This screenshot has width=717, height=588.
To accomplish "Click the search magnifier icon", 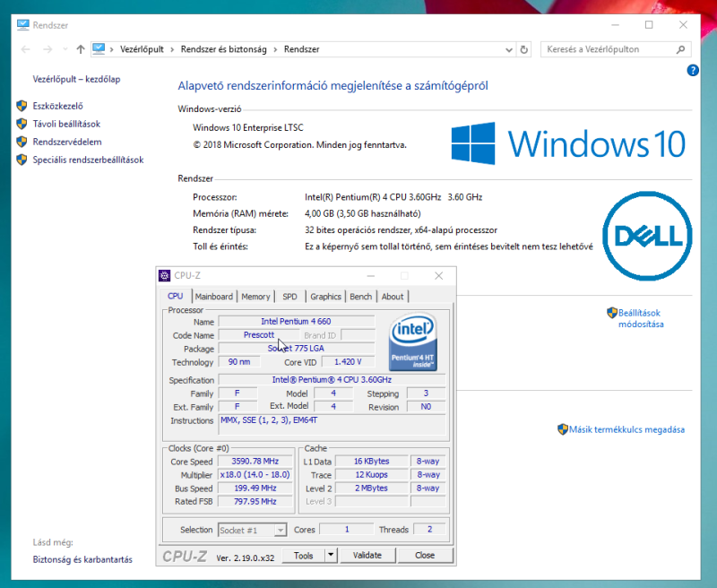I will coord(681,49).
